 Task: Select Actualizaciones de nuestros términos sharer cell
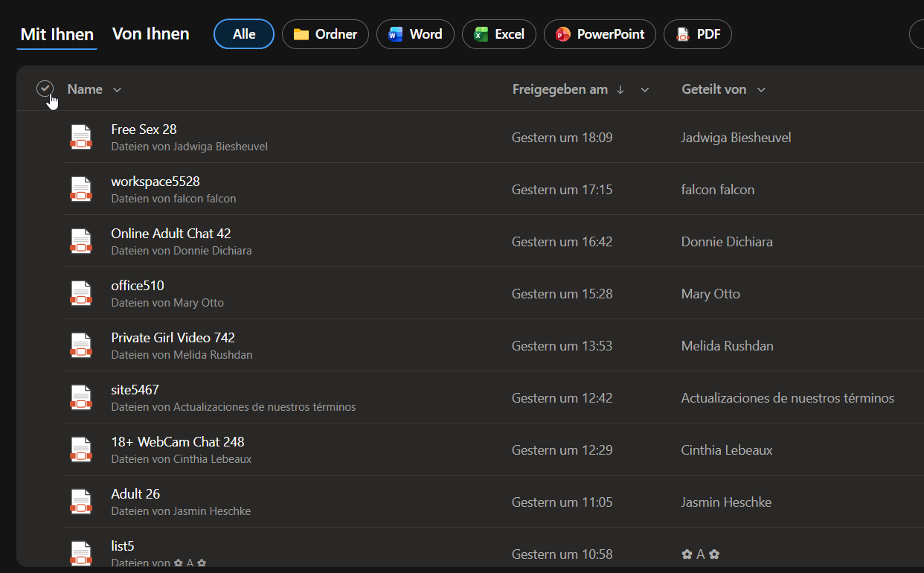(x=788, y=398)
